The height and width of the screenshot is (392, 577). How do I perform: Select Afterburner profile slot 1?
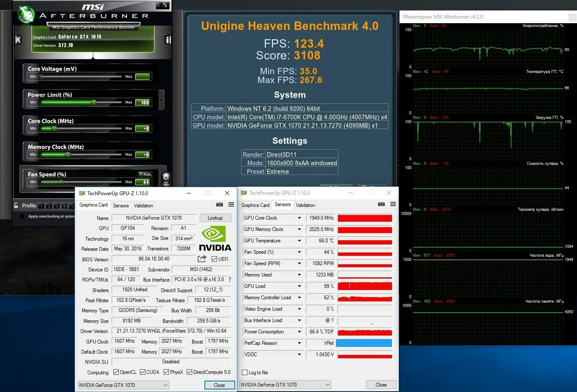point(41,206)
